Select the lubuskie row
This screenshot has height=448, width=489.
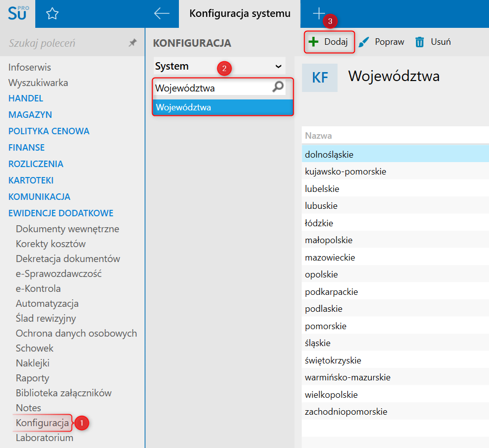tap(395, 205)
